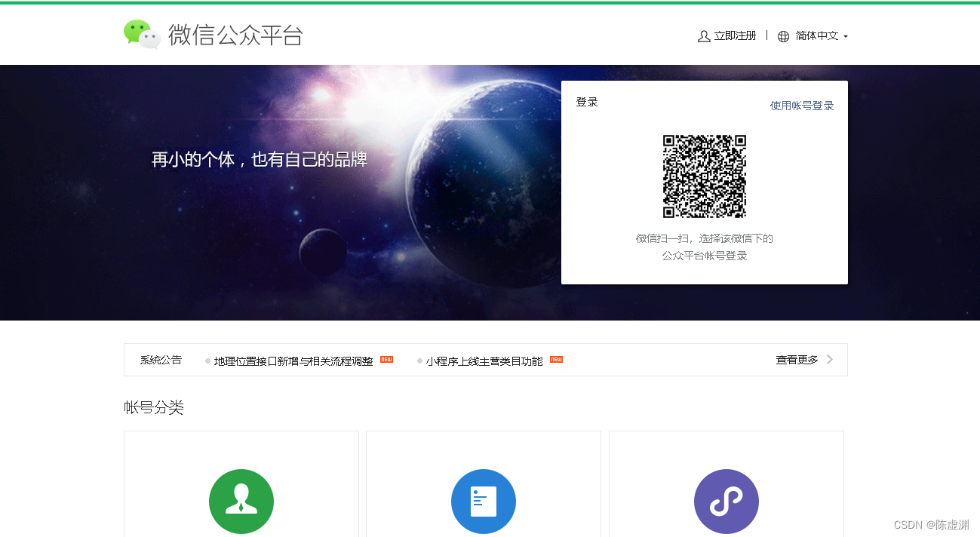This screenshot has height=537, width=980.
Task: Click 微信扫一扫 instruction text under QR code
Action: click(x=705, y=247)
